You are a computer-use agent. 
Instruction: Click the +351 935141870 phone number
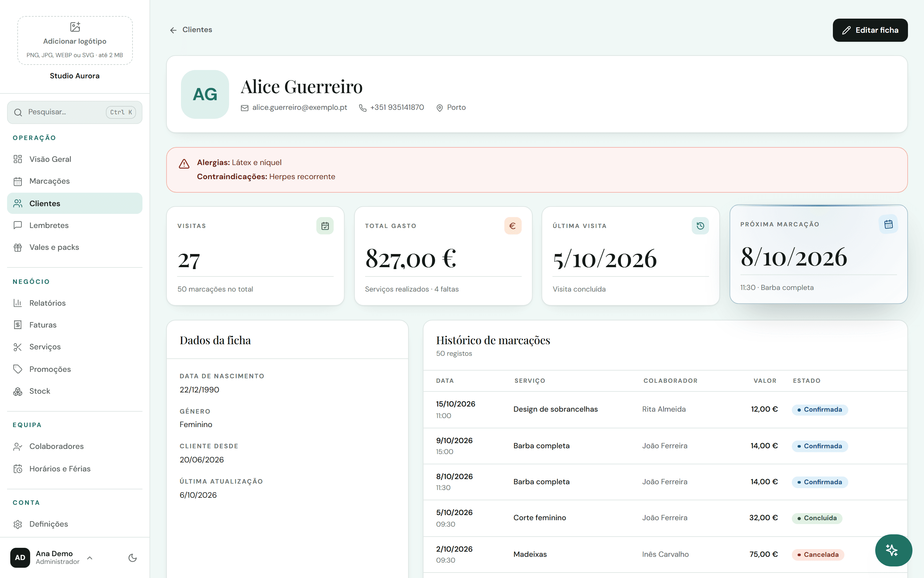tap(397, 108)
